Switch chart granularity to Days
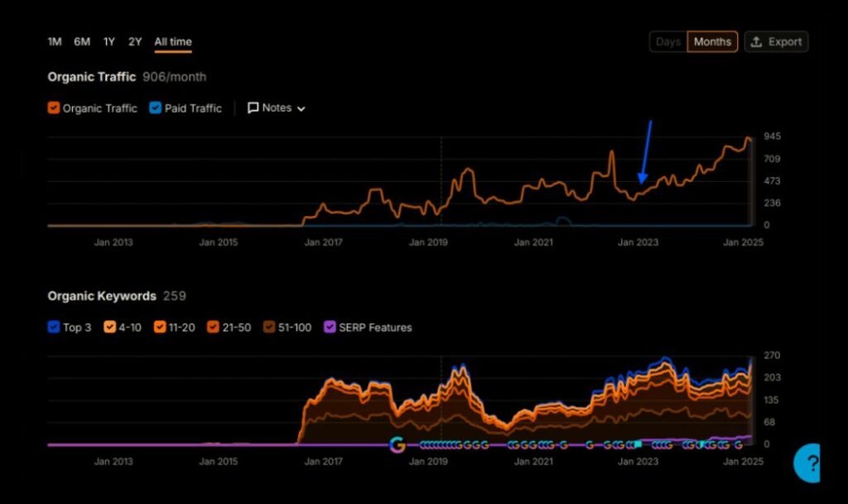 coord(668,42)
